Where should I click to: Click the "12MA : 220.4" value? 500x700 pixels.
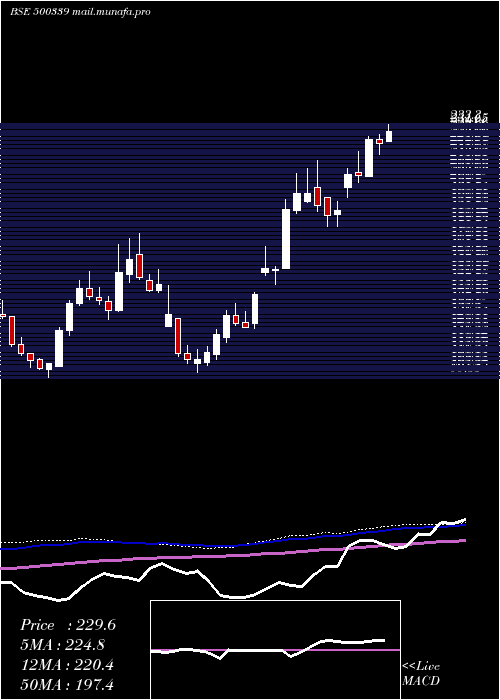[x=67, y=665]
